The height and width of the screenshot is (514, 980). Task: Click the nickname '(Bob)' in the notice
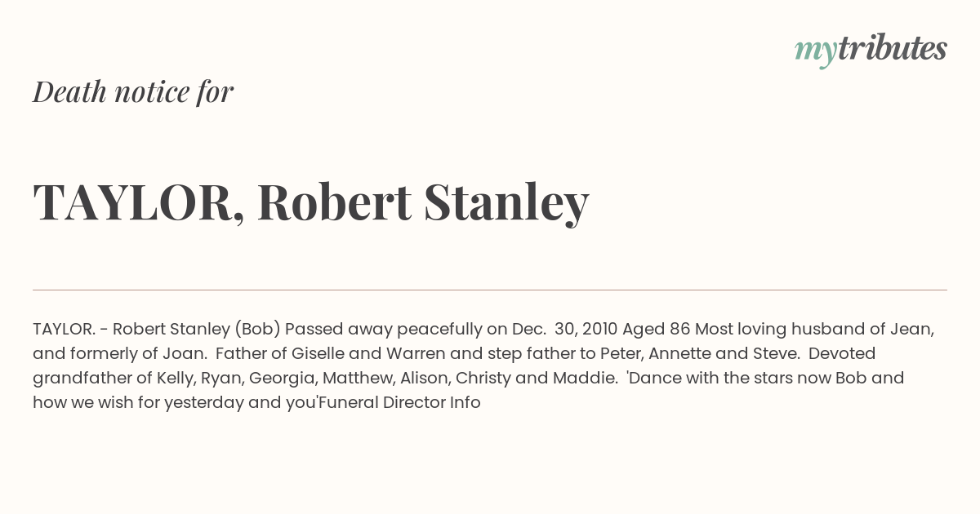(258, 329)
